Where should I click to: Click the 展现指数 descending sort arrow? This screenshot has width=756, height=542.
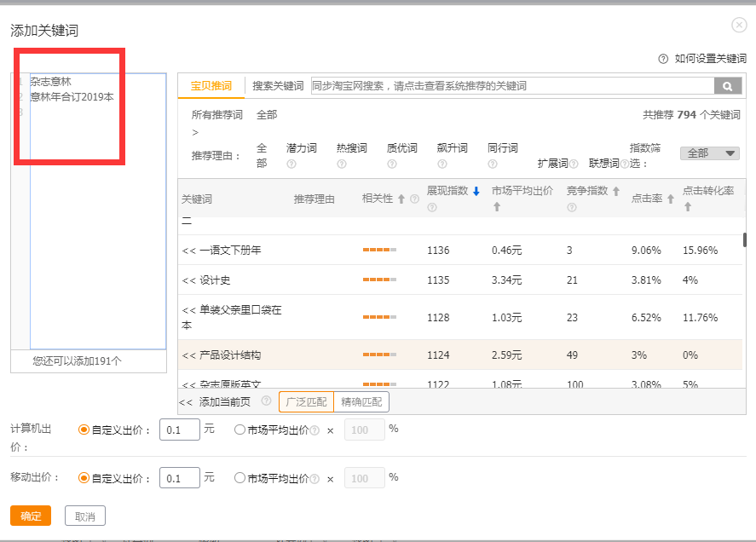476,190
